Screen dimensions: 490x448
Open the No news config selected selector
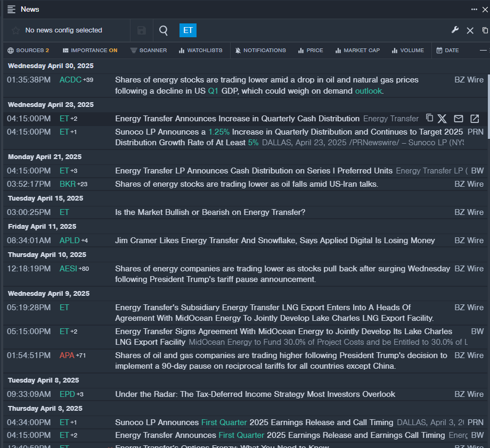click(x=64, y=30)
